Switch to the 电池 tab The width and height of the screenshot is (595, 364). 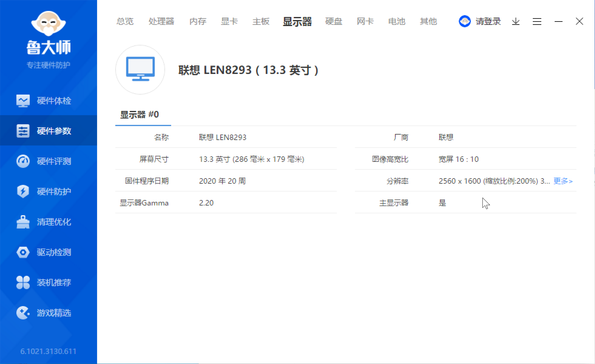pos(397,22)
